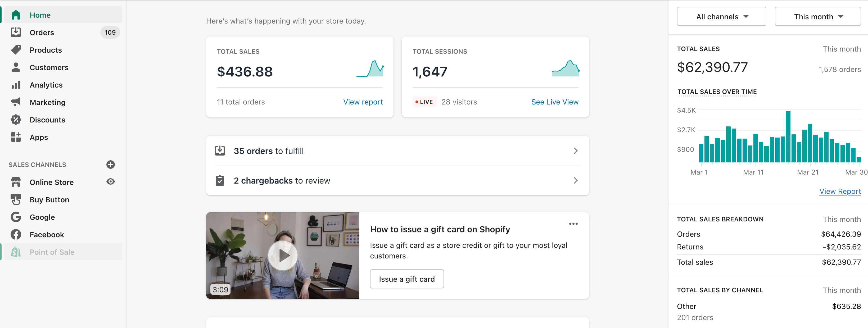868x328 pixels.
Task: Play the gift card tutorial video
Action: click(282, 256)
